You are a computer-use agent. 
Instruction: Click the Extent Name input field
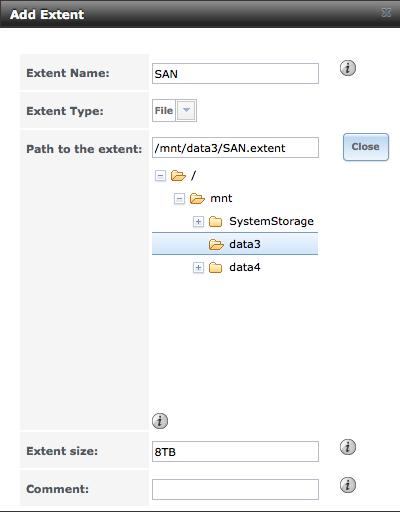(x=235, y=74)
